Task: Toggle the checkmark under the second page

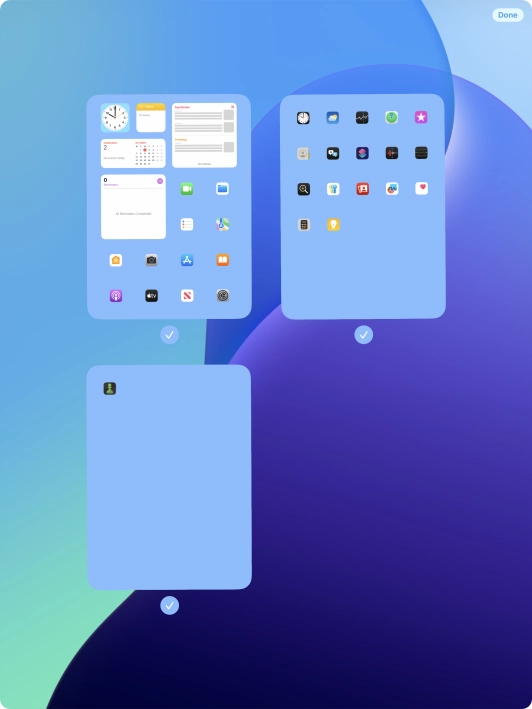Action: pos(363,335)
